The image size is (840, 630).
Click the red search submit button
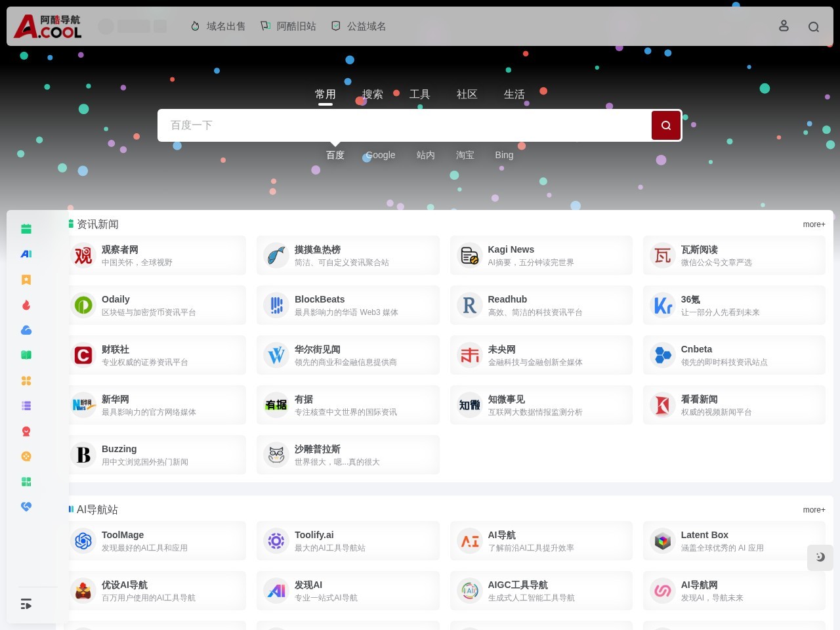(x=665, y=125)
